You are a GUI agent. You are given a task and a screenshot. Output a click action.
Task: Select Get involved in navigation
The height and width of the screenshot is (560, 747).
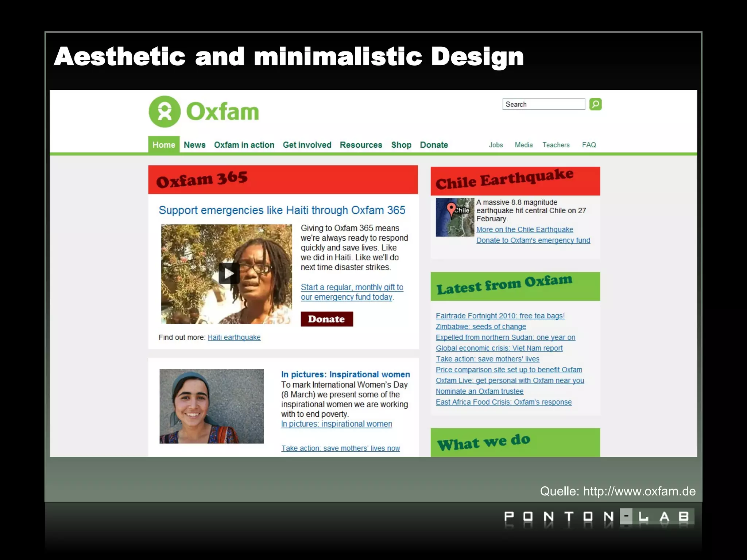(x=307, y=145)
